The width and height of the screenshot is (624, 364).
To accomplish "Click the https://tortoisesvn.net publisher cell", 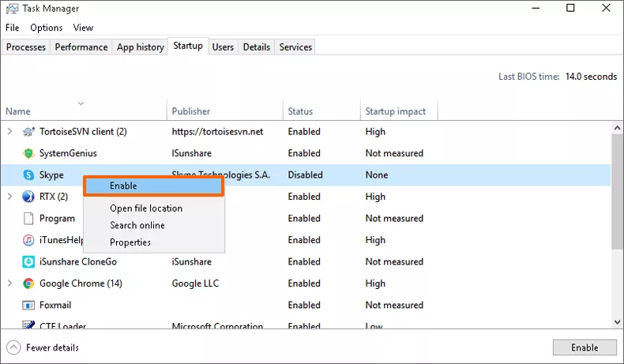I will click(x=218, y=132).
